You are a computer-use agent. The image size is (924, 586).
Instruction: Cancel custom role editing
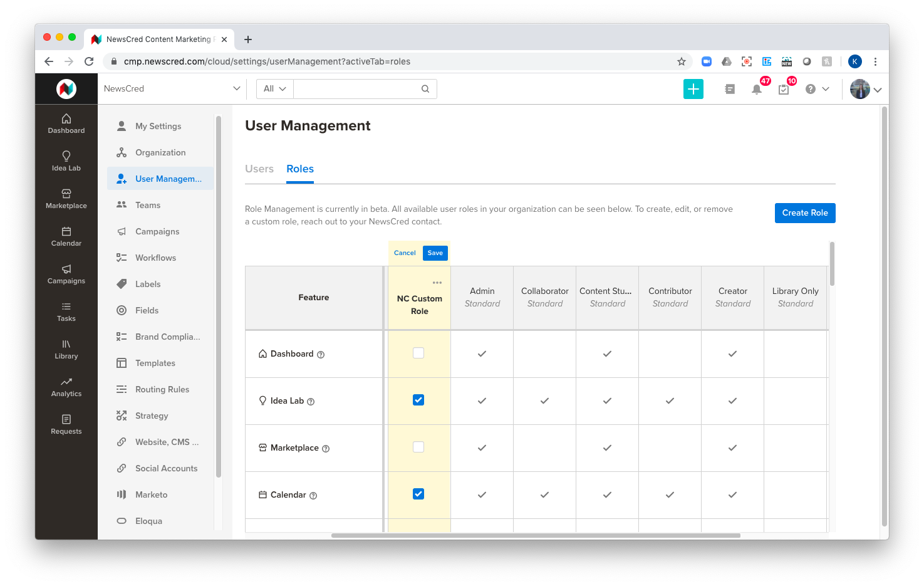pos(405,253)
